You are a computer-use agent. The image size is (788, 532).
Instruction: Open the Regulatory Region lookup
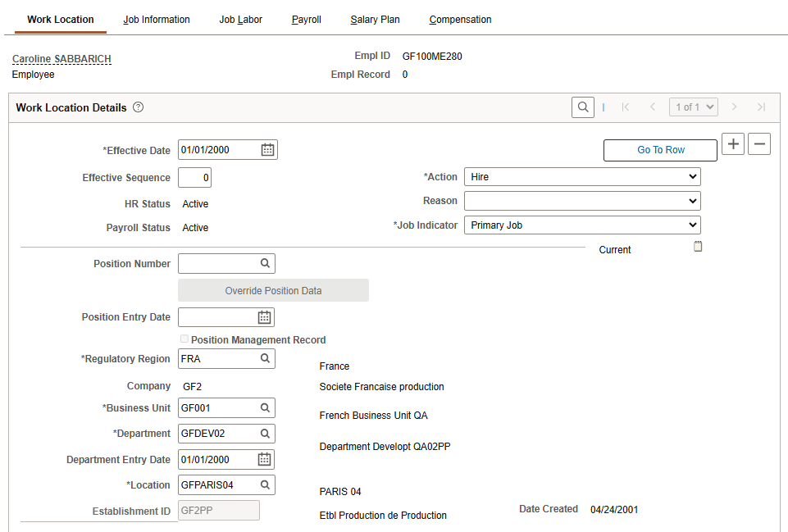tap(264, 358)
